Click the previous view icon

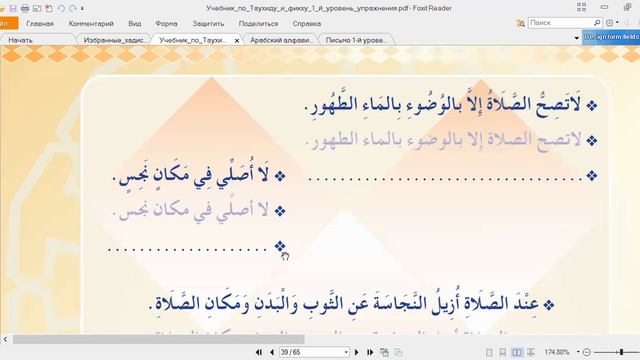click(x=384, y=352)
